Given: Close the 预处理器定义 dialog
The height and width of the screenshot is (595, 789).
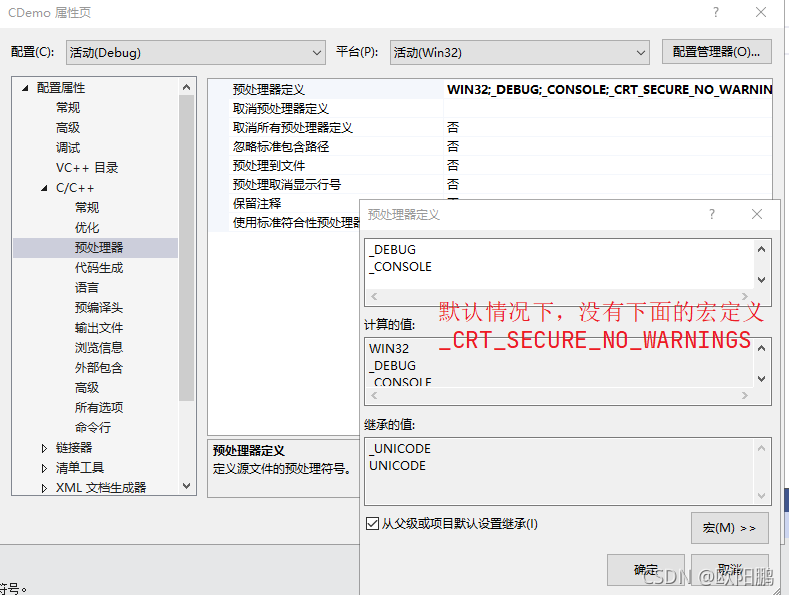Looking at the screenshot, I should tap(757, 214).
